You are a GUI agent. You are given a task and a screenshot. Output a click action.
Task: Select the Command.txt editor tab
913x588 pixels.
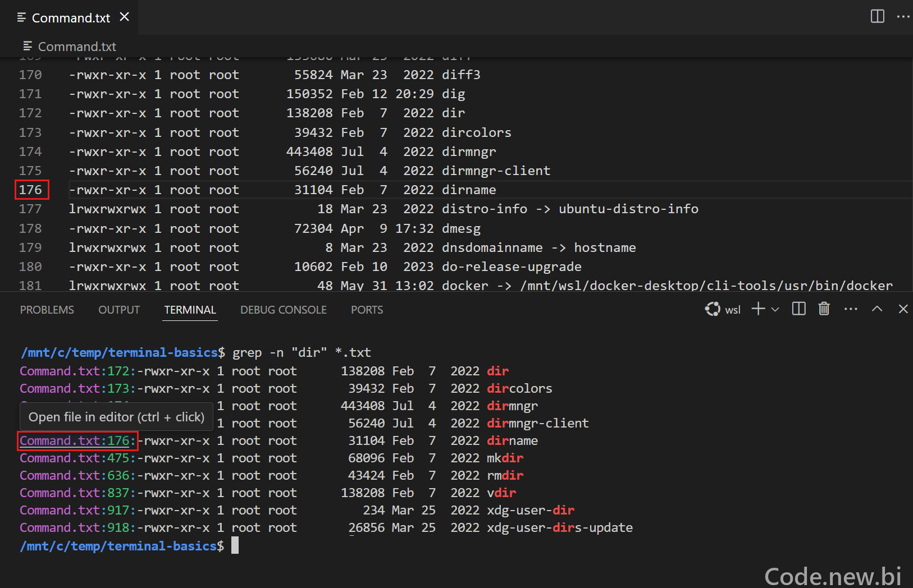69,17
